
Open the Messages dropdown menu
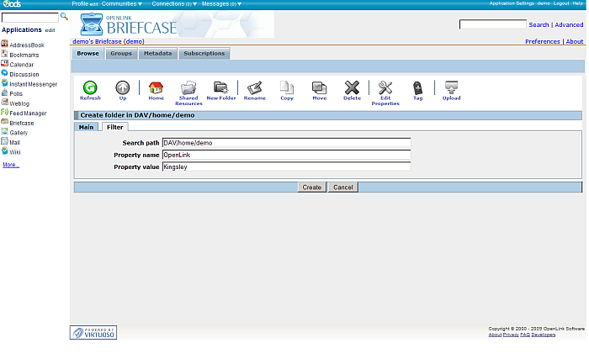(220, 4)
